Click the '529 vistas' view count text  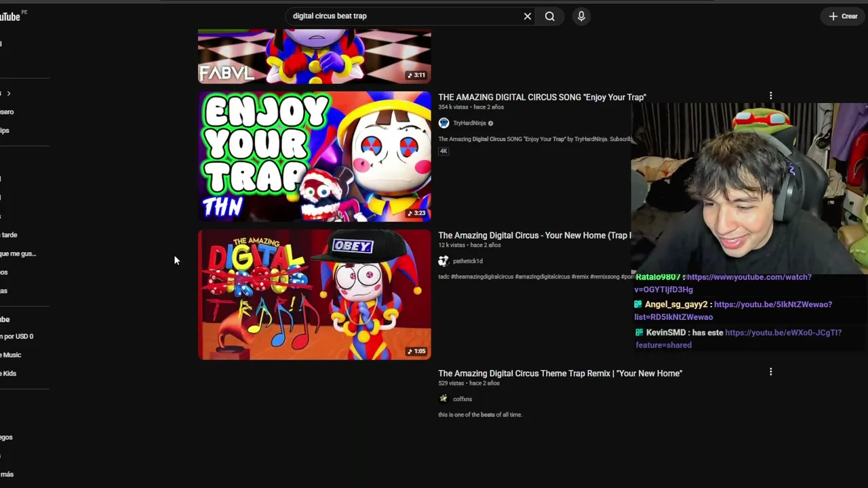pyautogui.click(x=451, y=384)
